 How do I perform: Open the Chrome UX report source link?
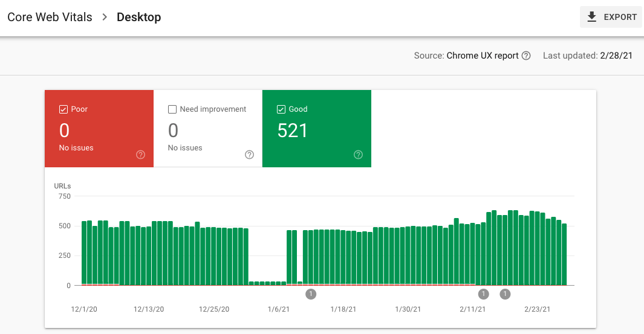point(483,56)
